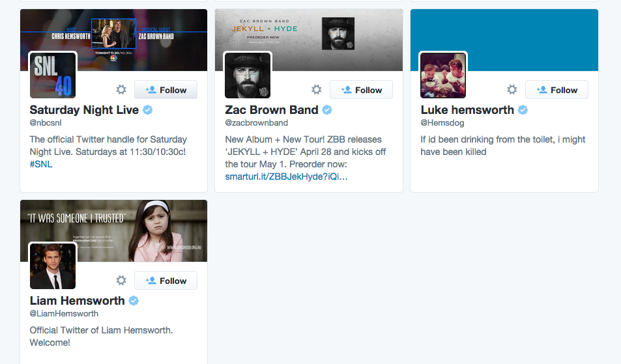This screenshot has height=364, width=621.
Task: Follow Liam Hemsworth
Action: pyautogui.click(x=166, y=281)
